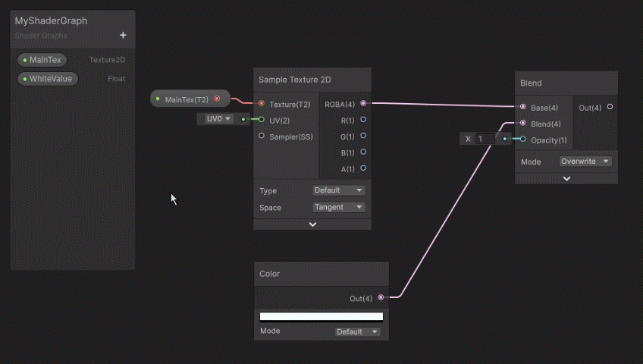
Task: Click the plus icon to add property
Action: (x=123, y=35)
